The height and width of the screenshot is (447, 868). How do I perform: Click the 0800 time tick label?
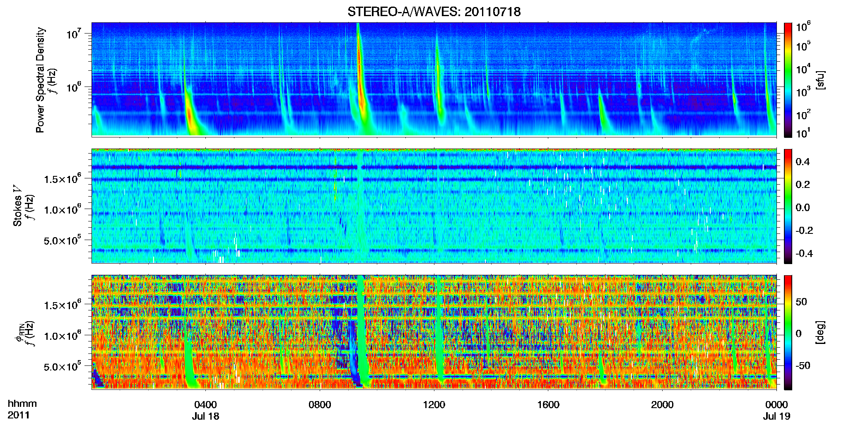[320, 404]
